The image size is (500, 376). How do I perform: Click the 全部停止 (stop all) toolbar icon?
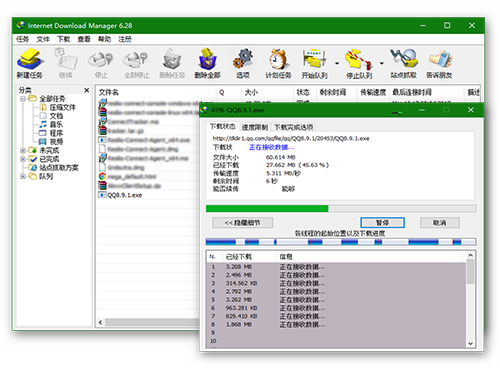(x=137, y=63)
